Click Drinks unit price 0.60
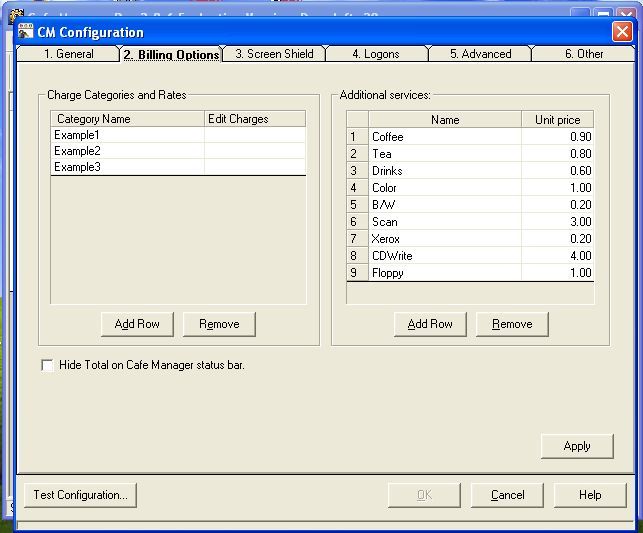 coord(557,171)
